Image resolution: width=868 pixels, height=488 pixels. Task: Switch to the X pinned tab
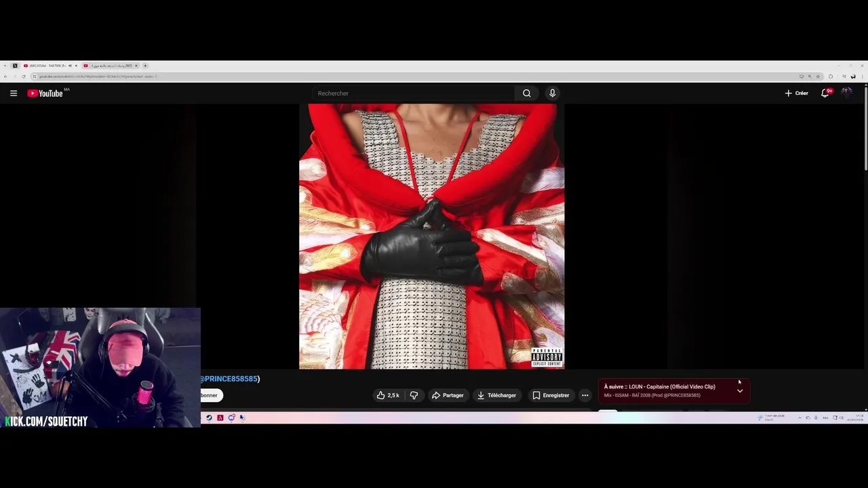click(x=15, y=66)
